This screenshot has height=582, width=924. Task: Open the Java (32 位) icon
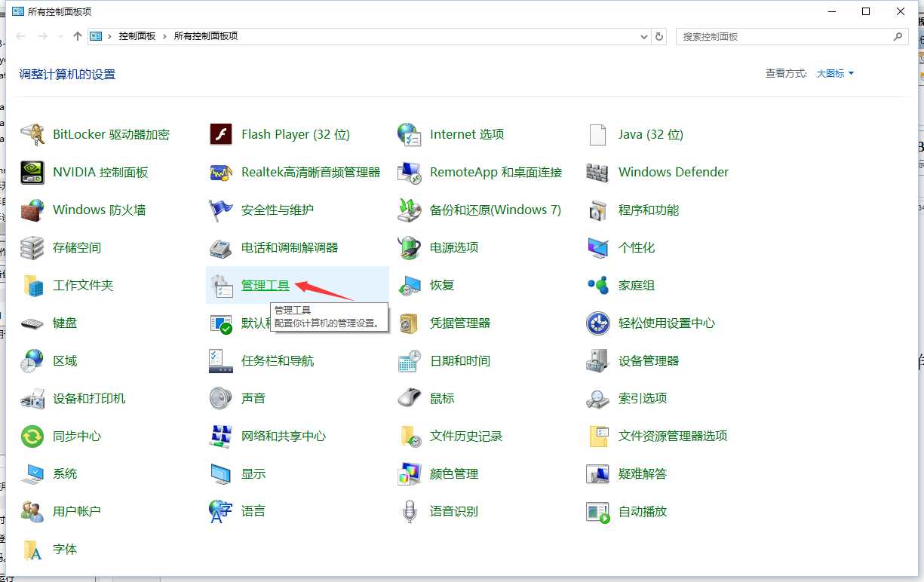(x=597, y=134)
